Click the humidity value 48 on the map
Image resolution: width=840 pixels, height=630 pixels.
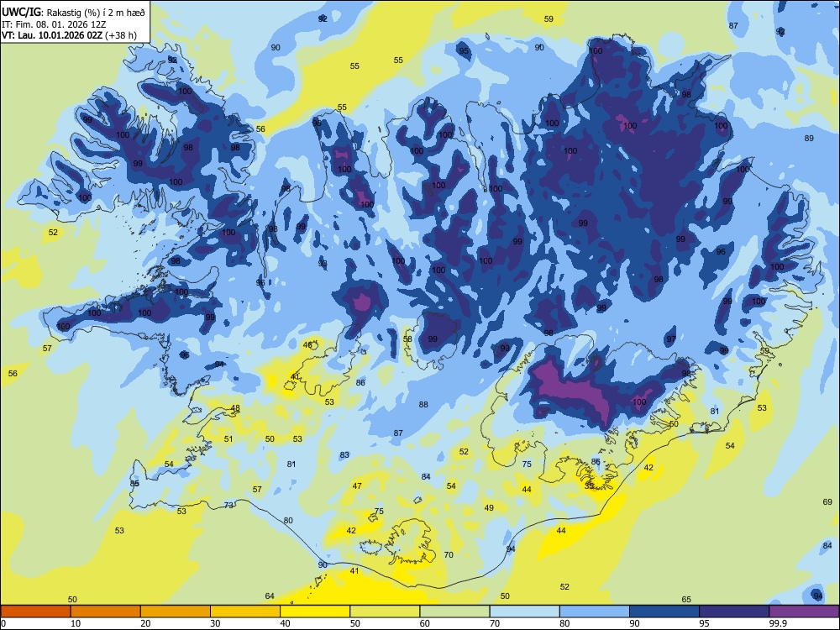pos(235,407)
